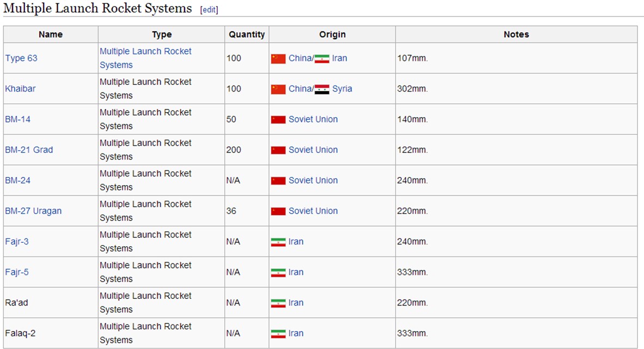This screenshot has height=349, width=644.
Task: Click the Iran flag in Fajr-5 row
Action: 278,273
